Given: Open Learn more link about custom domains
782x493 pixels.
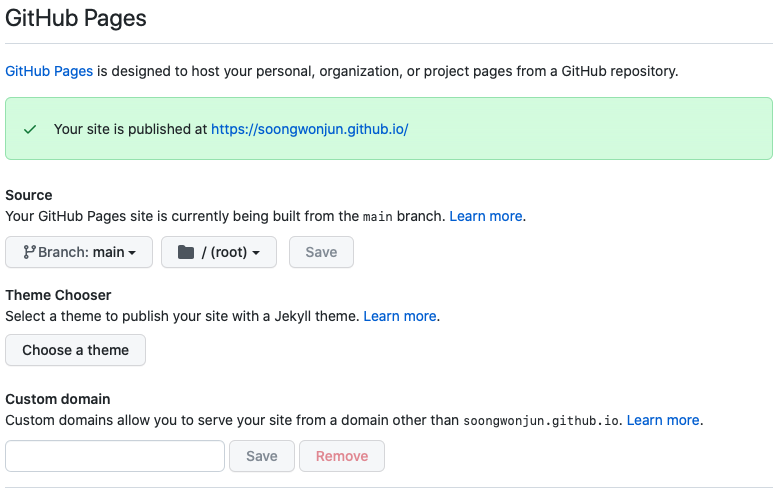Looking at the screenshot, I should [663, 420].
